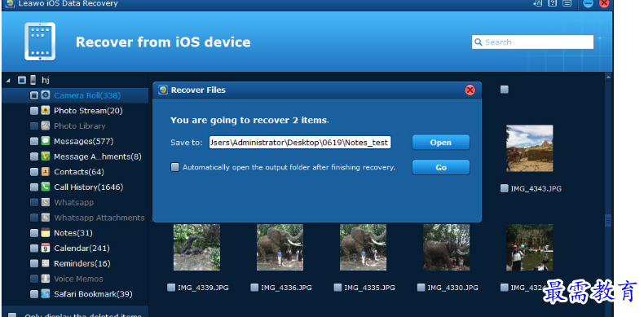Image resolution: width=644 pixels, height=317 pixels.
Task: Open the IMG_4336.JPG elephant thumbnail
Action: click(x=280, y=247)
